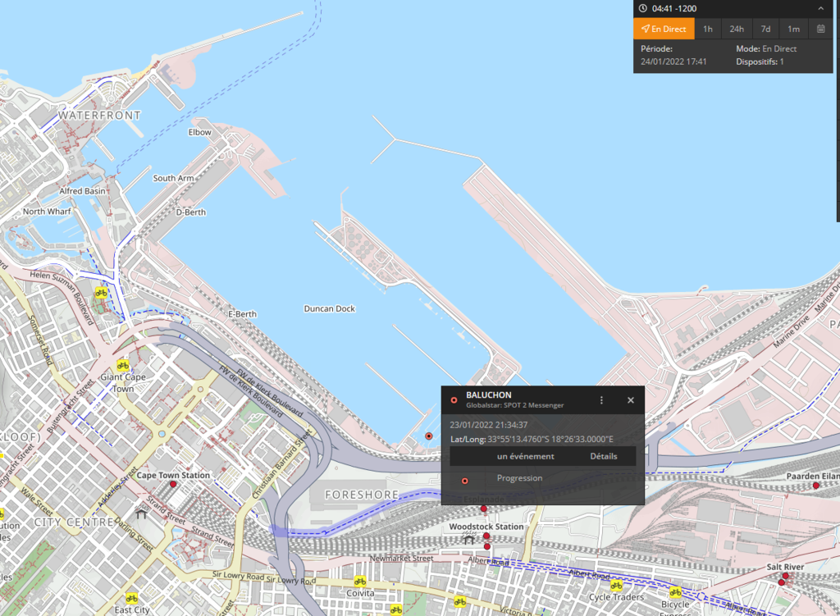Click the Progression event row

click(543, 478)
